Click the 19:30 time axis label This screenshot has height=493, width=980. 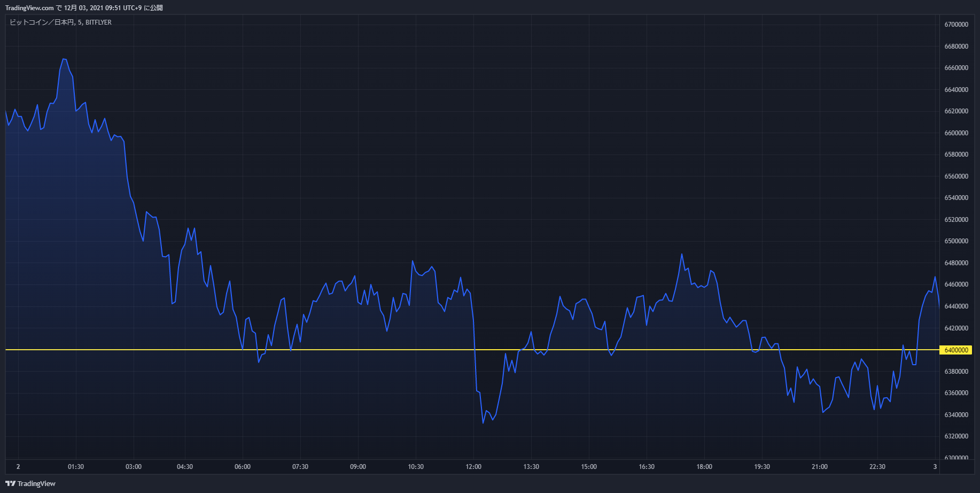coord(762,467)
